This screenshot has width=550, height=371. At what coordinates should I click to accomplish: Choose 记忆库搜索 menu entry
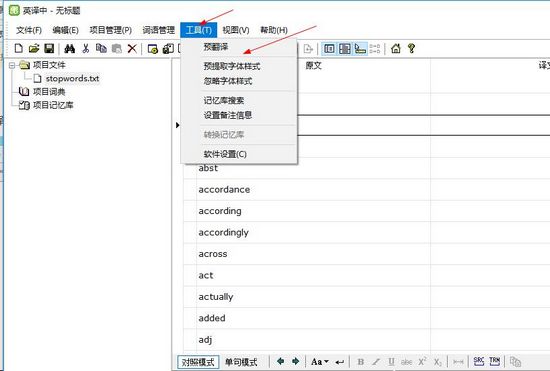[239, 101]
